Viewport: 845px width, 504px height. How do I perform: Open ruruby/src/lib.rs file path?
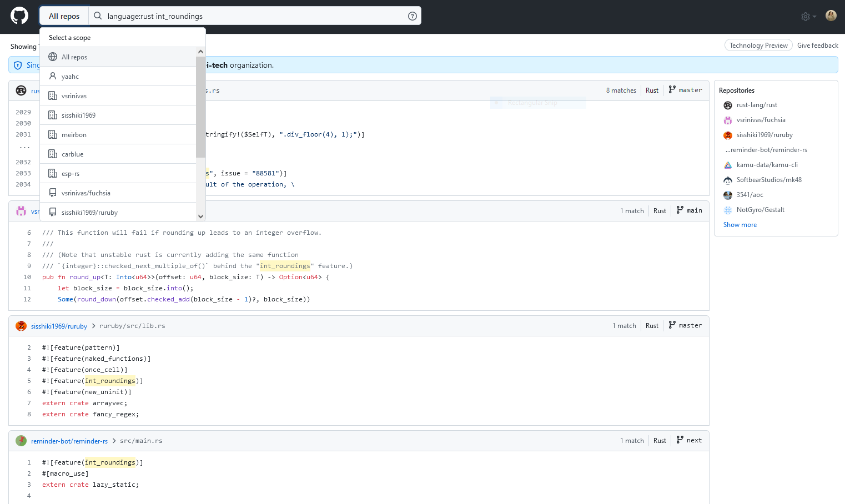tap(132, 326)
